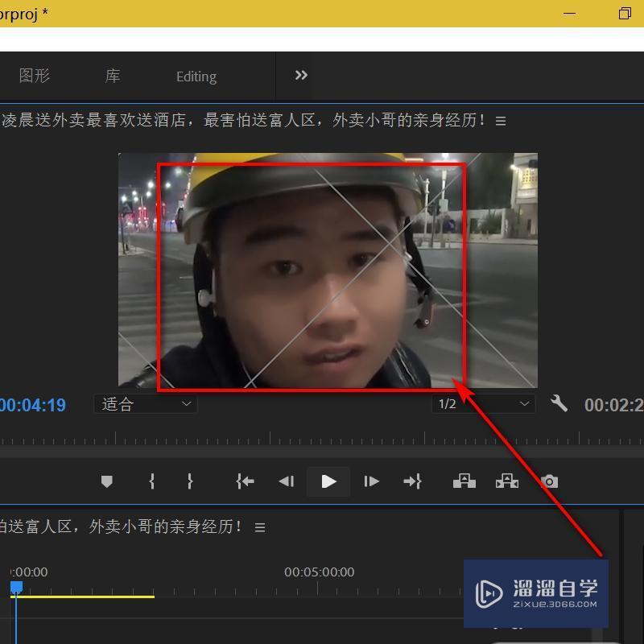The width and height of the screenshot is (644, 644).
Task: Switch to the 图形 workspace tab
Action: [35, 76]
